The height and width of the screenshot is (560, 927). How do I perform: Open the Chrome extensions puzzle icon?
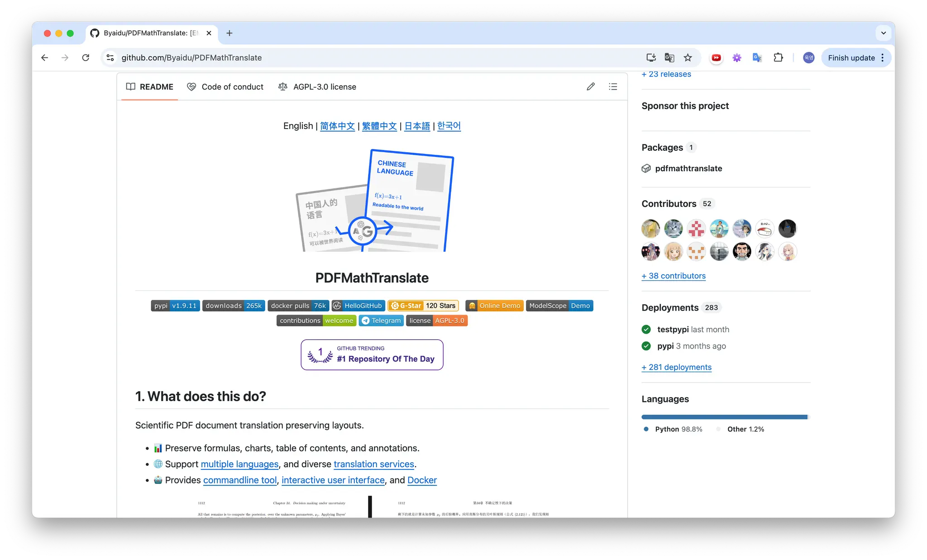click(778, 57)
